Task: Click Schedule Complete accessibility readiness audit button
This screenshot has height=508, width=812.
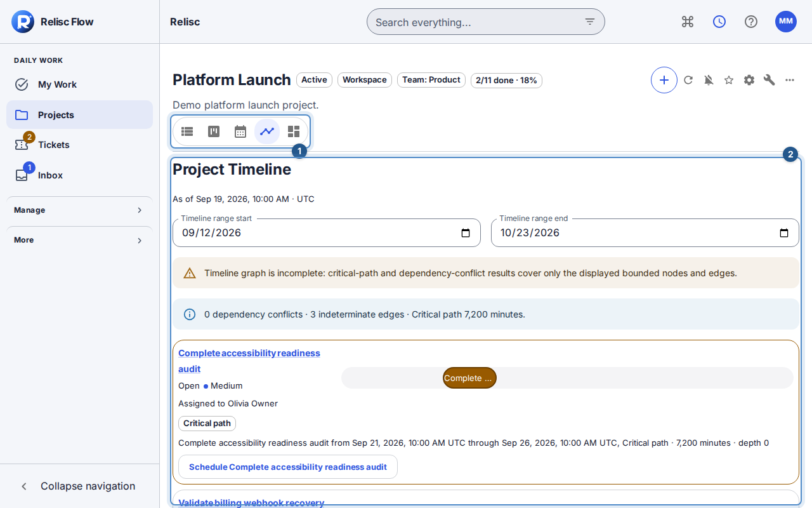Action: click(288, 467)
